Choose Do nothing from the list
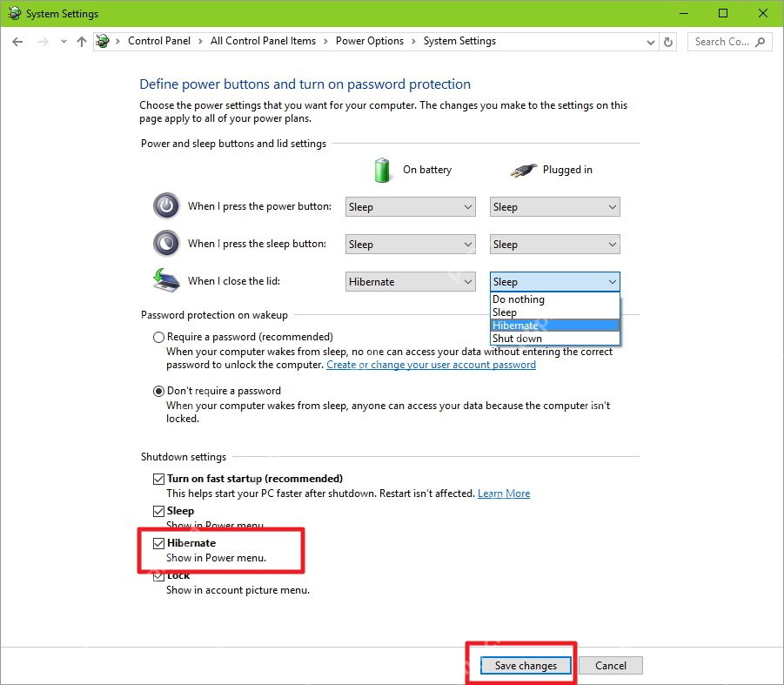Screen dimensions: 784x685 pos(554,299)
